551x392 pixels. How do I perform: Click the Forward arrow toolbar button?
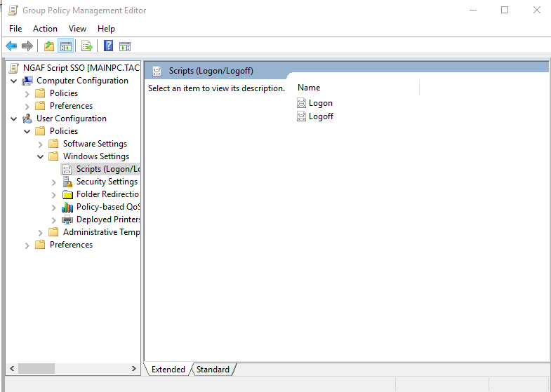pos(27,46)
